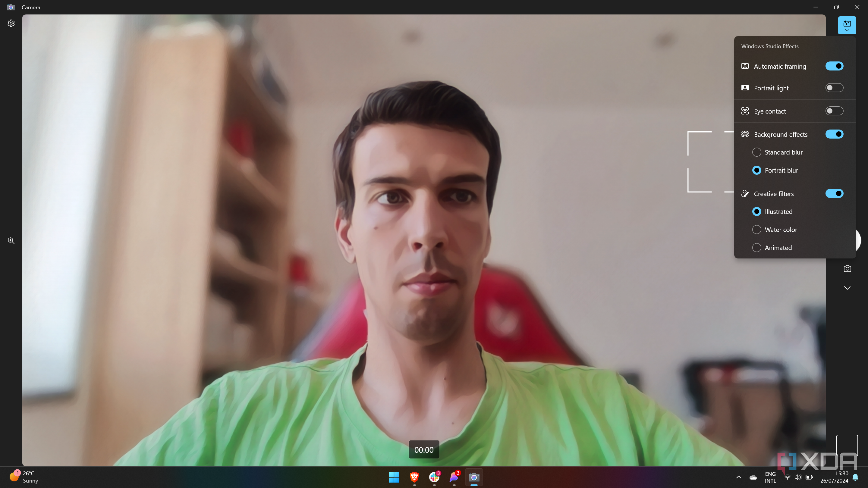Select Portrait blur radio button
The width and height of the screenshot is (868, 488).
tap(756, 170)
